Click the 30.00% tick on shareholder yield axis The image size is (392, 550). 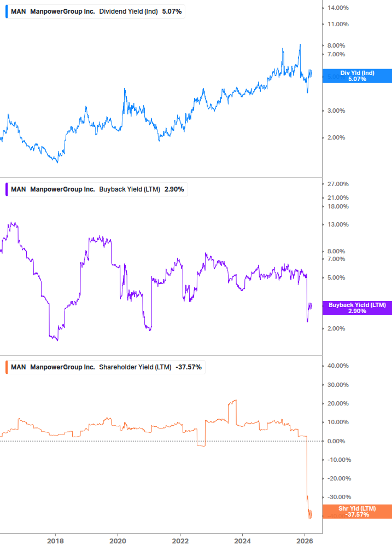338,385
